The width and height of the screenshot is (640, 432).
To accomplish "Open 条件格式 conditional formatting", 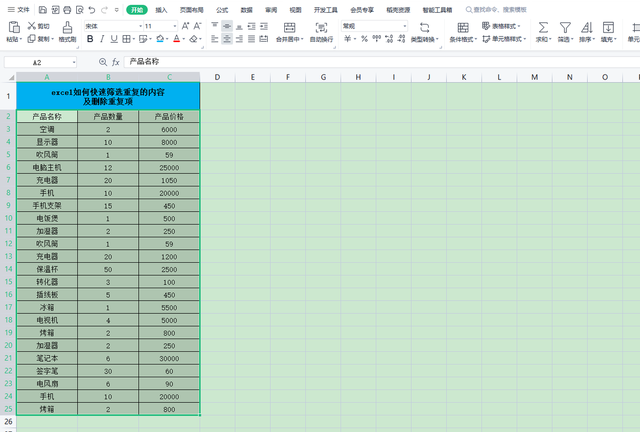I will click(x=463, y=32).
